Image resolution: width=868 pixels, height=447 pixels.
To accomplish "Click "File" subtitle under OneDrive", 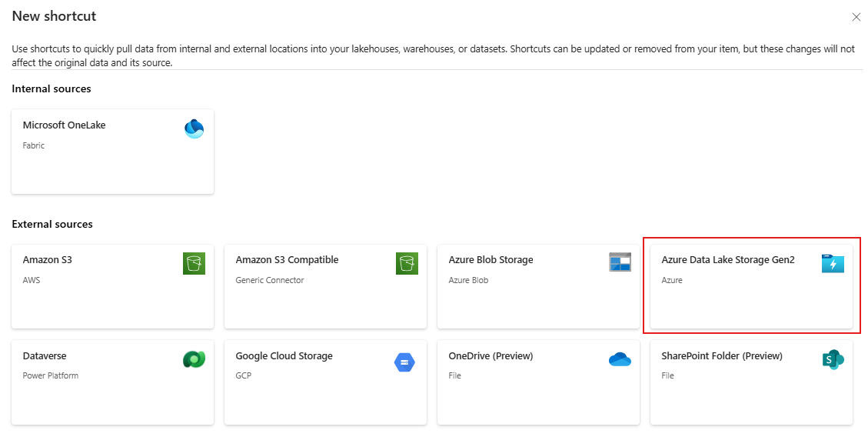I will point(454,375).
